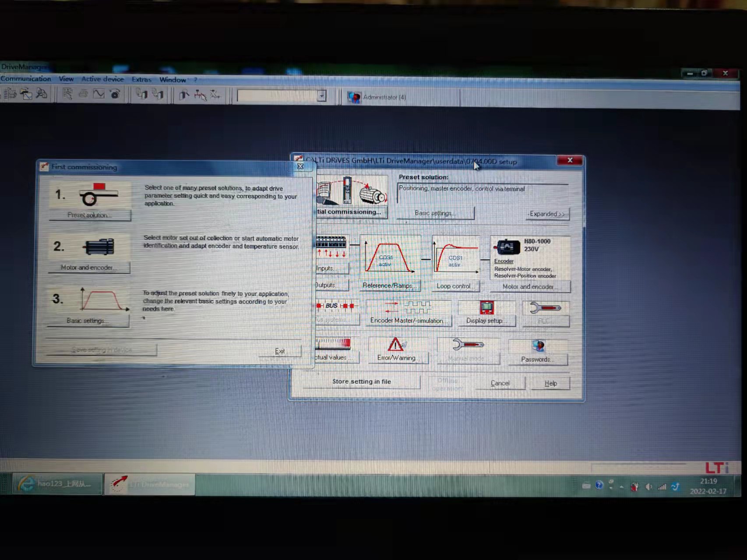This screenshot has width=747, height=560.
Task: Open the toolbar combo box dropdown
Action: click(321, 96)
